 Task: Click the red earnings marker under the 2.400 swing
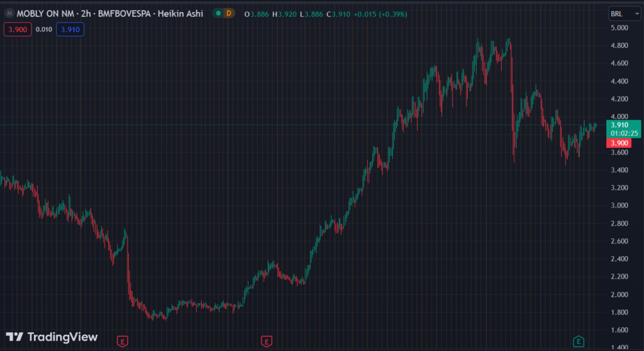(267, 341)
